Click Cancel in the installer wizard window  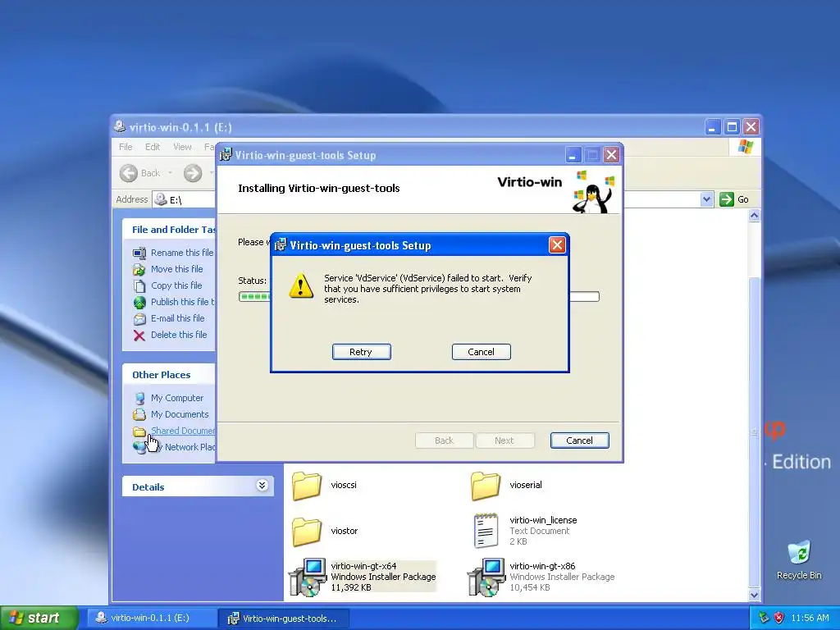point(580,441)
